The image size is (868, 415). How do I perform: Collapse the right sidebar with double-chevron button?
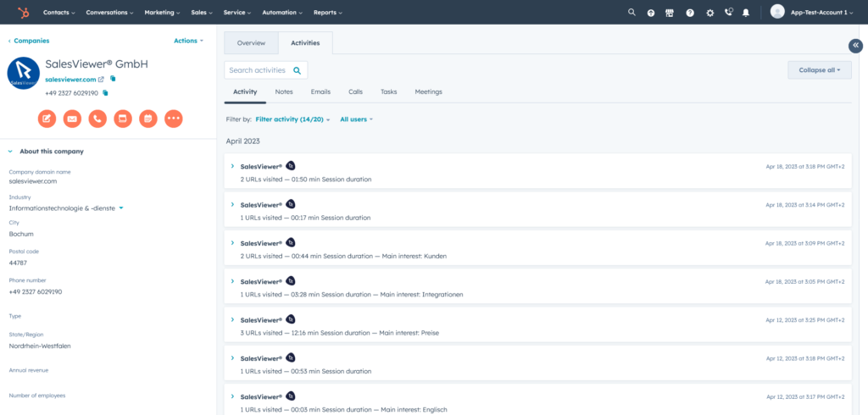[855, 46]
